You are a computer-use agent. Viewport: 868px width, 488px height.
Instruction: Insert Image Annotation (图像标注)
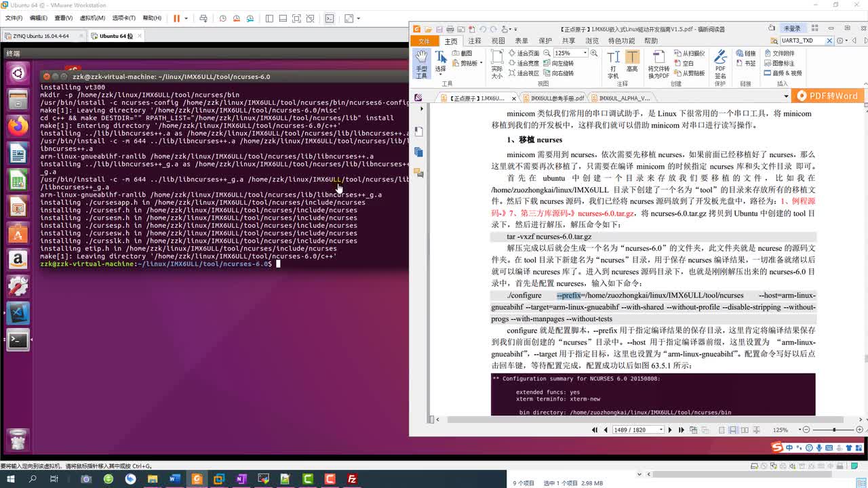[x=779, y=63]
